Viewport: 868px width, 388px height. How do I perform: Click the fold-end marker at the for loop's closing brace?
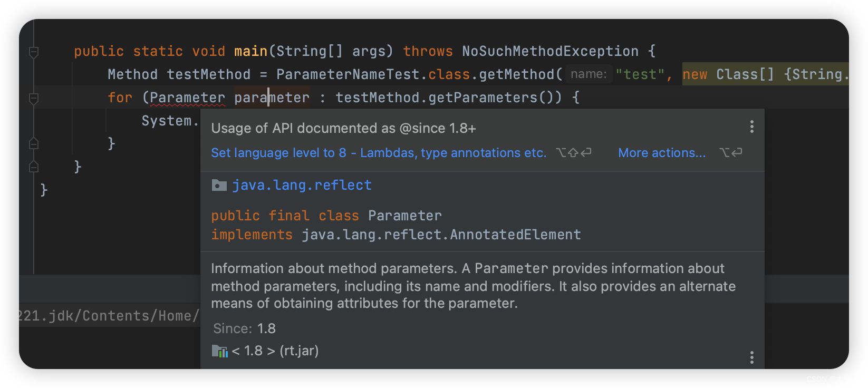point(34,143)
